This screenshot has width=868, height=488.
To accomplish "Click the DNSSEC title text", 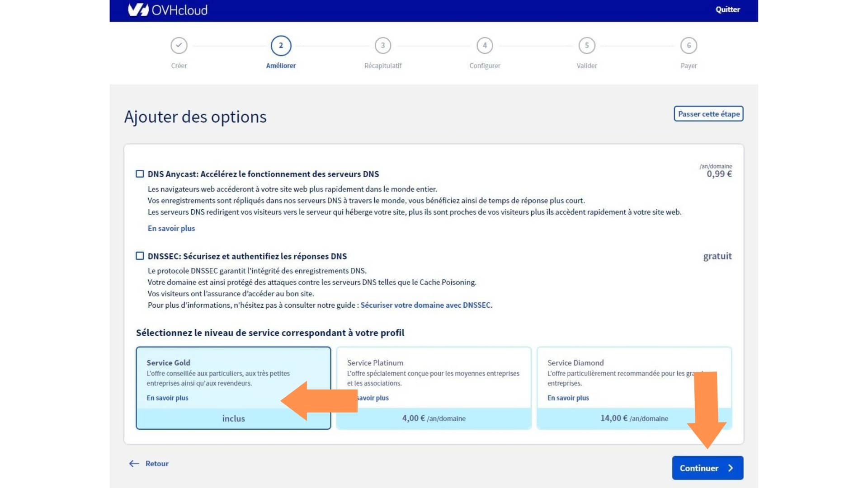I will pyautogui.click(x=247, y=256).
